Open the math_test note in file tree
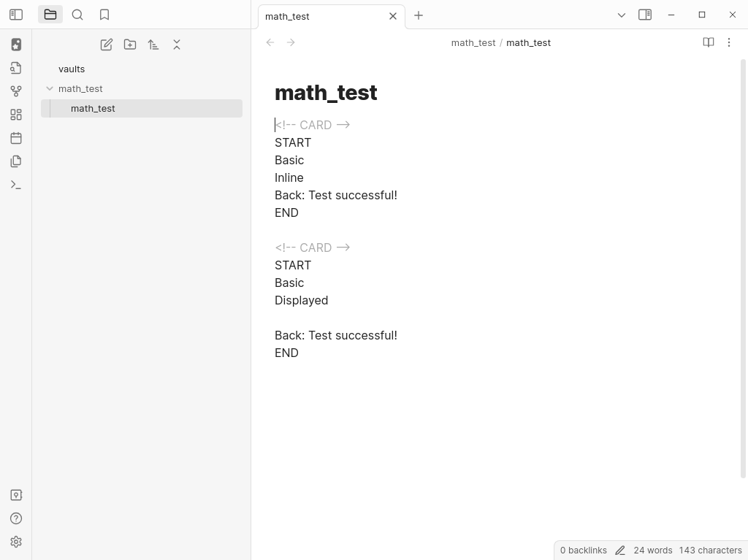 click(93, 108)
